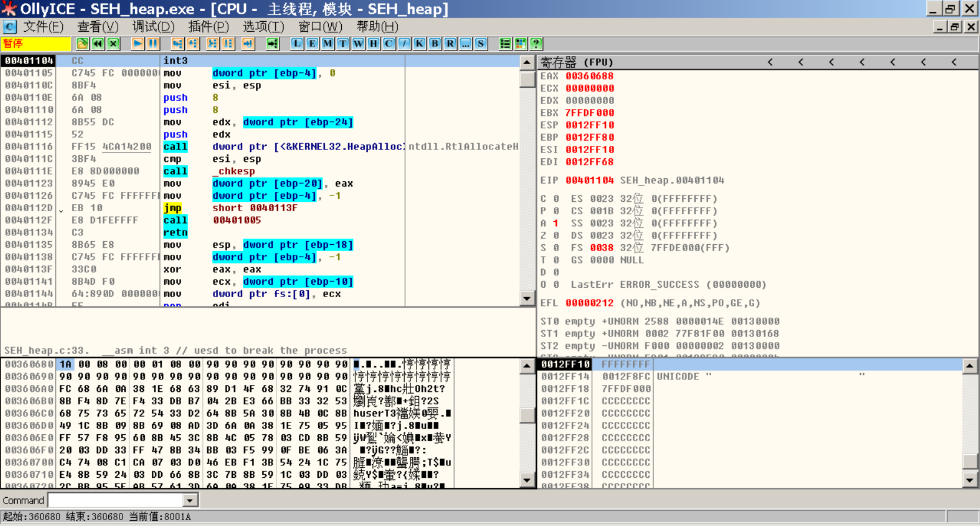980x526 pixels.
Task: Open the Log window with L button
Action: click(297, 44)
